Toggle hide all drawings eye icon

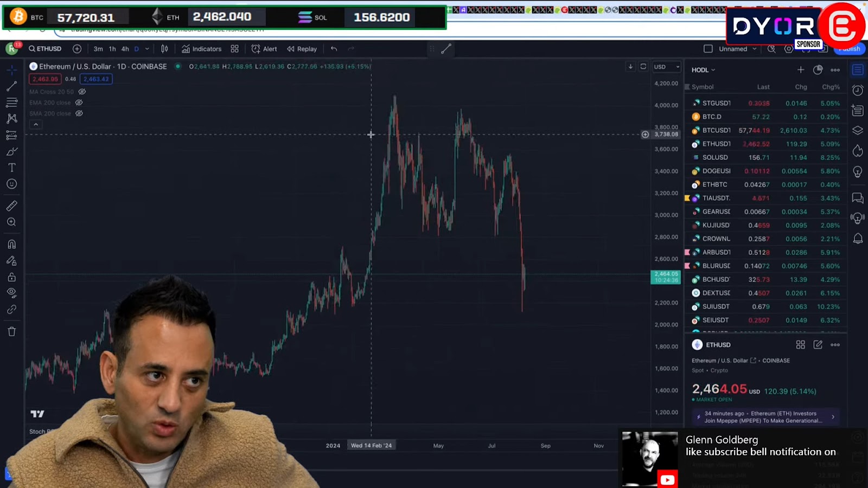(11, 293)
